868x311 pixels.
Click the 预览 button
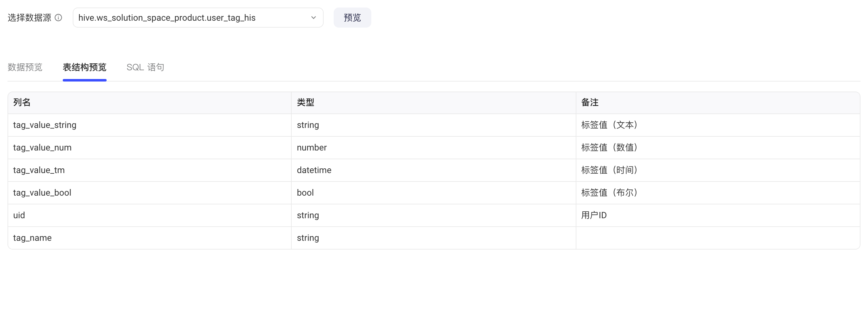(x=352, y=18)
